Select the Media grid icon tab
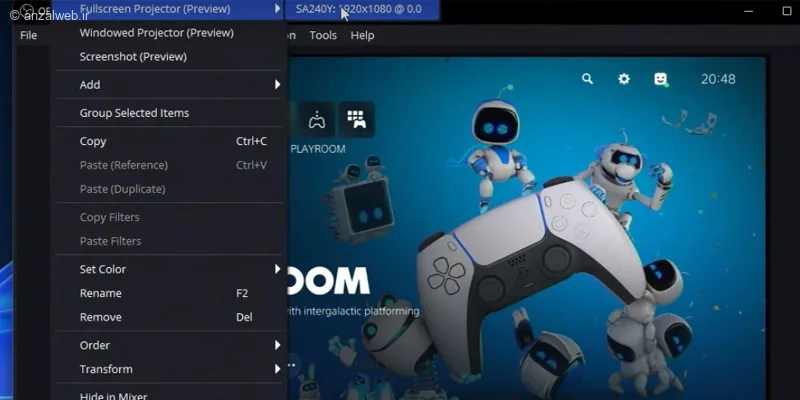This screenshot has height=400, width=800. pyautogui.click(x=356, y=119)
